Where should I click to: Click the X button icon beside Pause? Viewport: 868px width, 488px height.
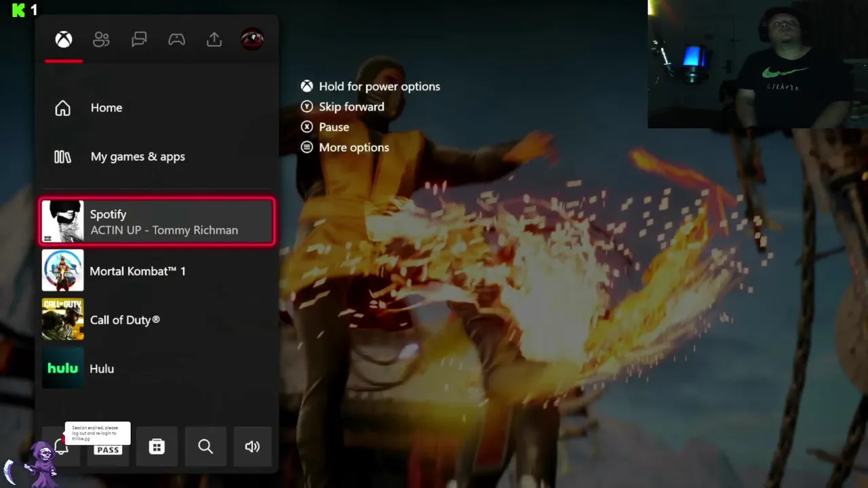[x=307, y=127]
